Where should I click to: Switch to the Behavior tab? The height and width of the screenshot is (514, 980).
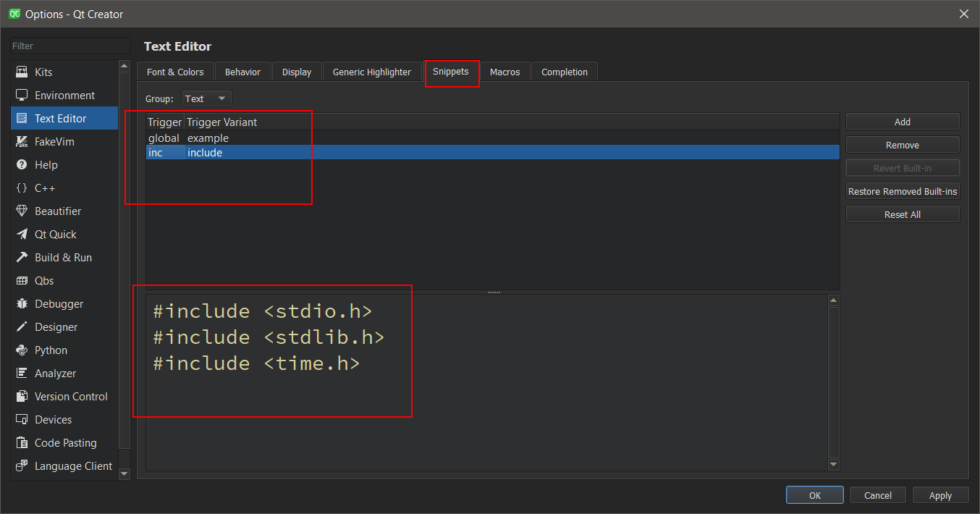(x=242, y=72)
